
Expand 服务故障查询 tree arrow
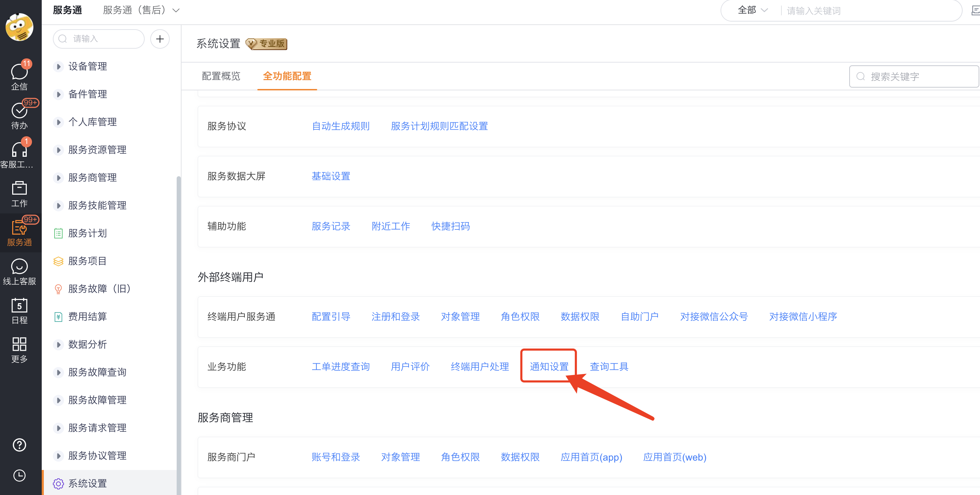pyautogui.click(x=58, y=372)
